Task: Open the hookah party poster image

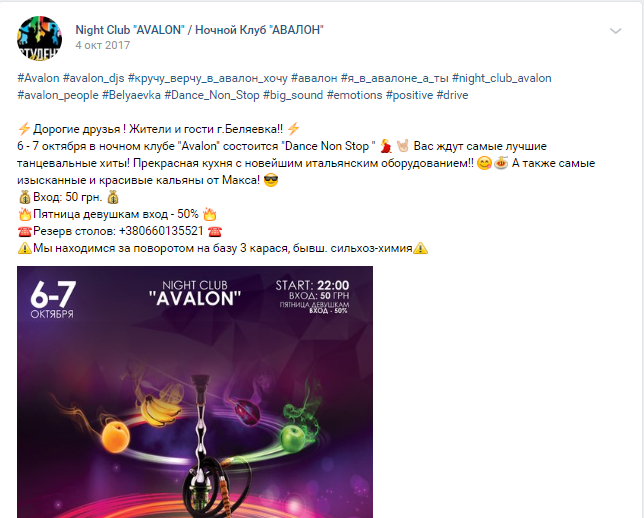Action: (195, 392)
